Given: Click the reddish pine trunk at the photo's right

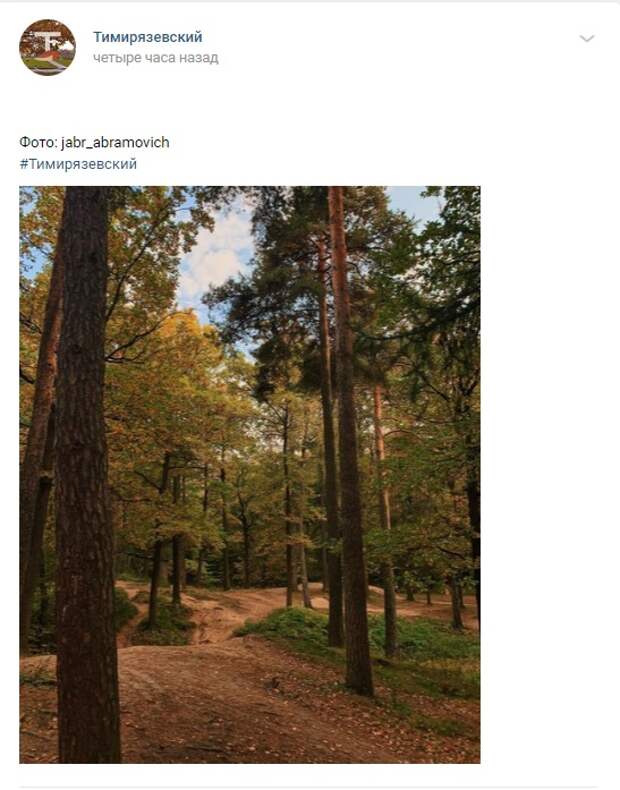Looking at the screenshot, I should tap(384, 519).
